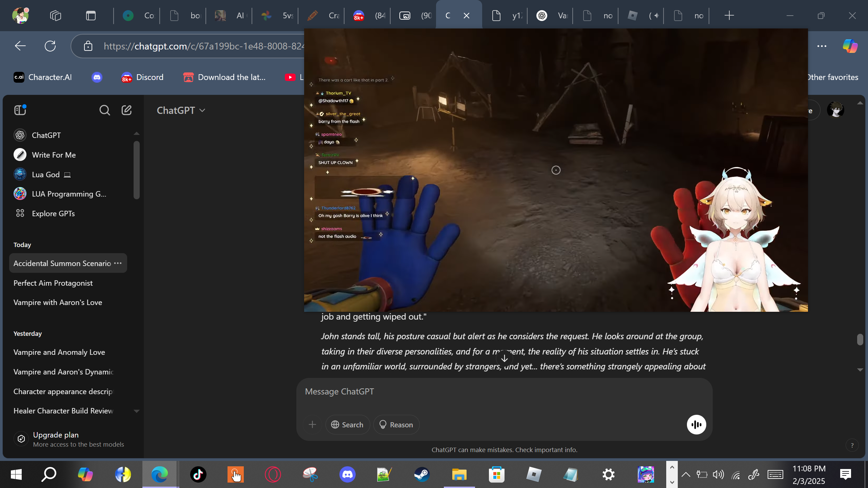Click Upgrade plan
The height and width of the screenshot is (488, 868).
point(69,439)
